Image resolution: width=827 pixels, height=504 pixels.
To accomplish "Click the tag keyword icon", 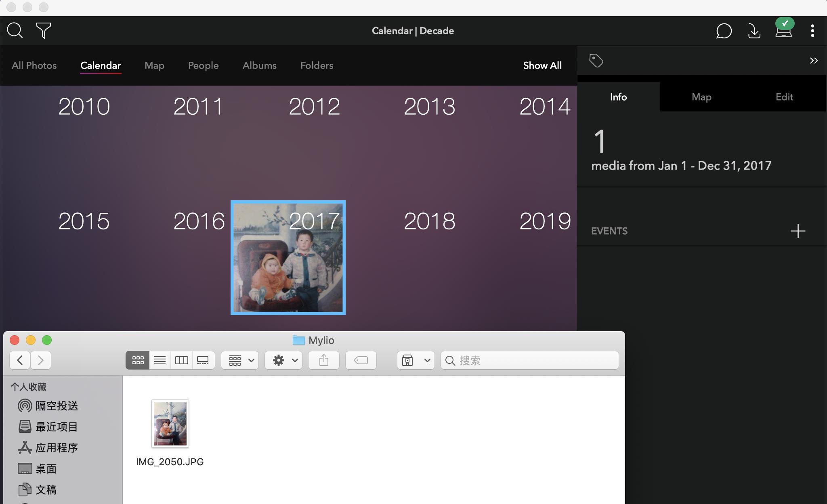I will click(x=596, y=61).
